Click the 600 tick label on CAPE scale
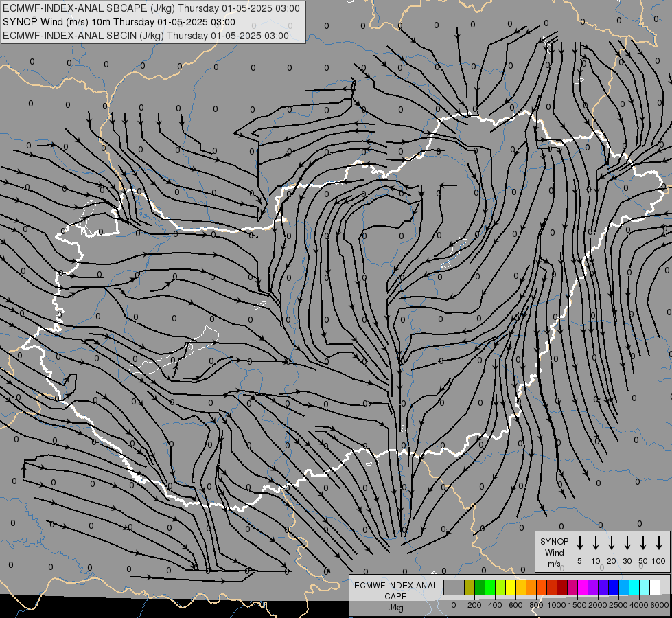Viewport: 672px width, 618px height. (515, 605)
